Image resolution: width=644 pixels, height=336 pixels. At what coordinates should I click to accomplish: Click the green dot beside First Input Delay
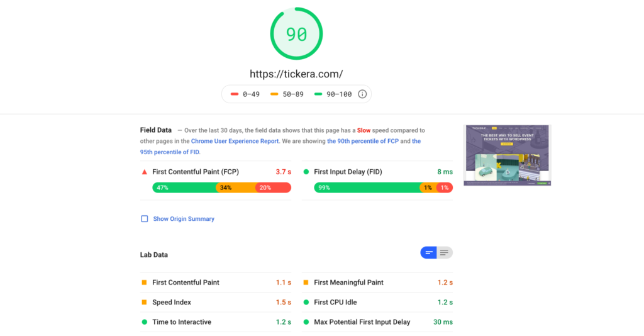[306, 172]
